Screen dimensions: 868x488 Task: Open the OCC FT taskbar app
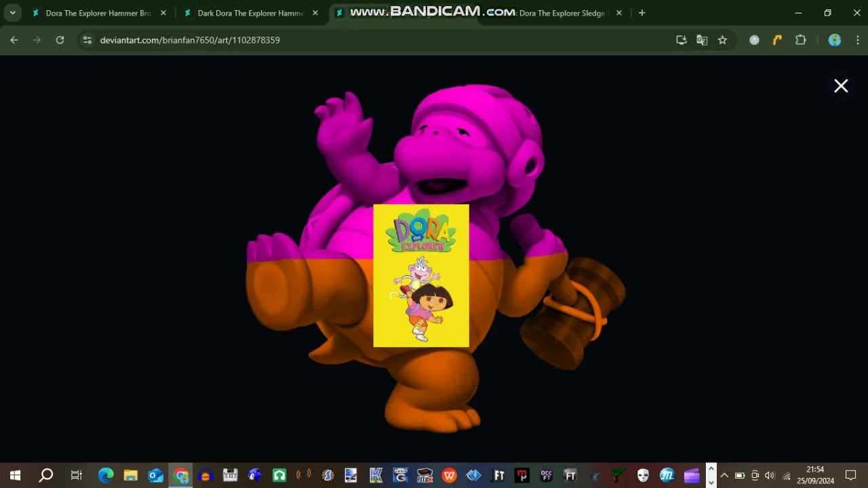547,475
